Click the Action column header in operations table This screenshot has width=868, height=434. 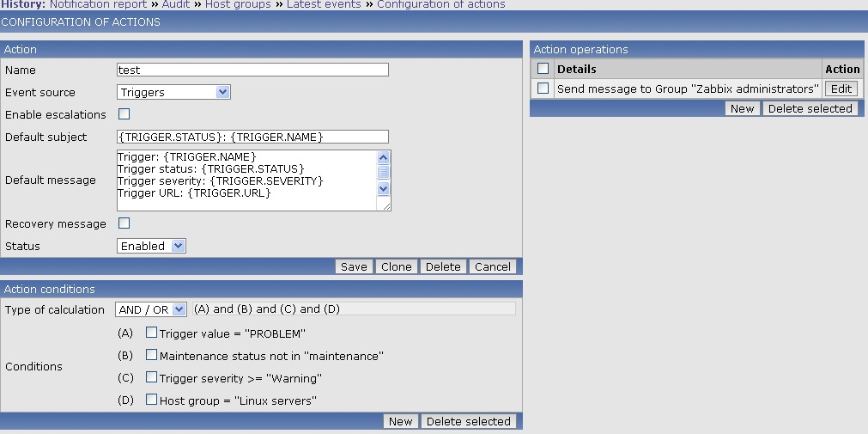tap(842, 70)
